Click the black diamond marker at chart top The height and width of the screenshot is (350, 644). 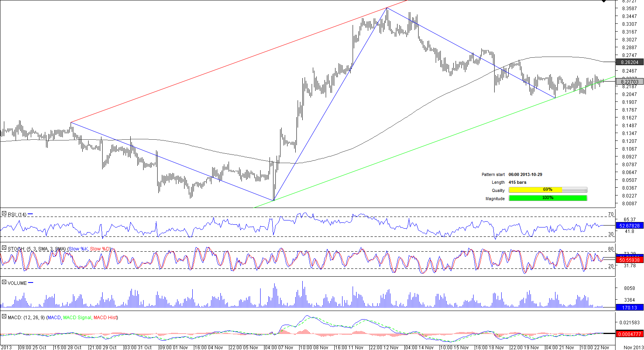point(604,1)
